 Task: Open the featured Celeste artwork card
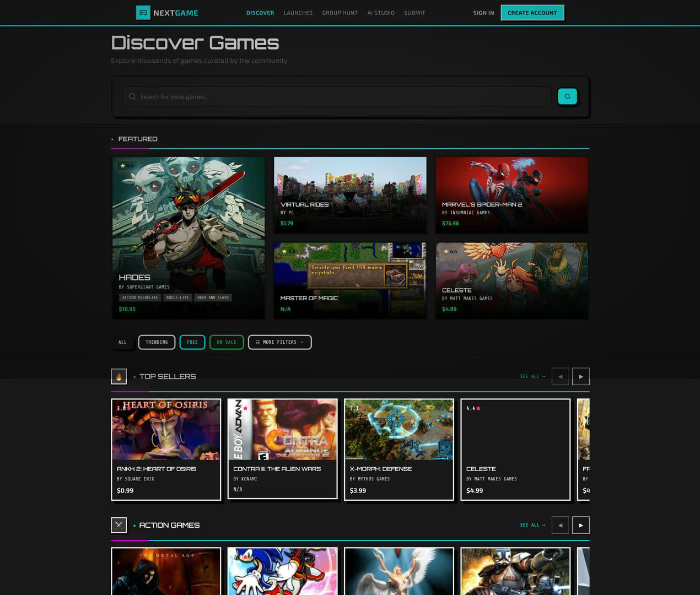point(511,280)
